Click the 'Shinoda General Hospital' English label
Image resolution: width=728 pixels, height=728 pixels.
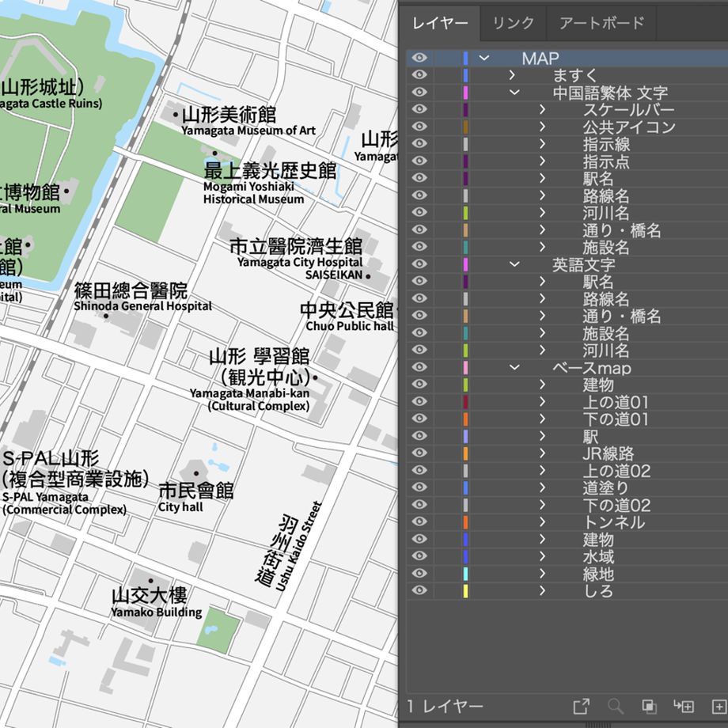pos(142,306)
